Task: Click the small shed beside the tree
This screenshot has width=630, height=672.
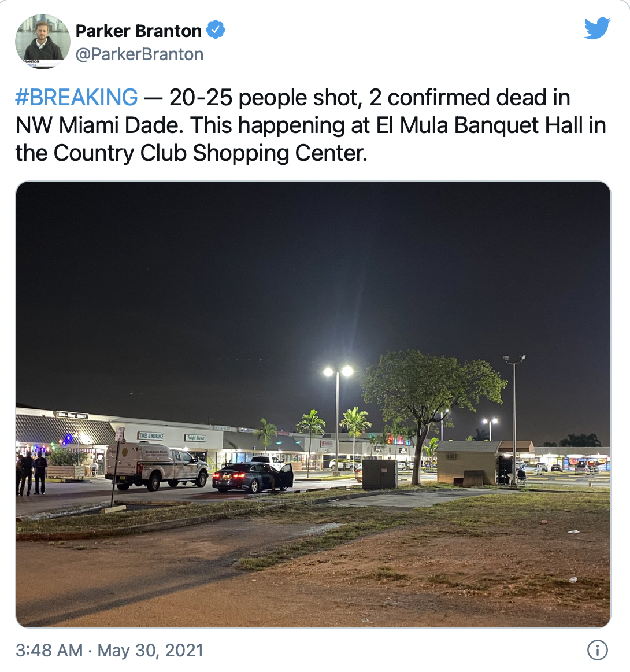Action: 468,462
